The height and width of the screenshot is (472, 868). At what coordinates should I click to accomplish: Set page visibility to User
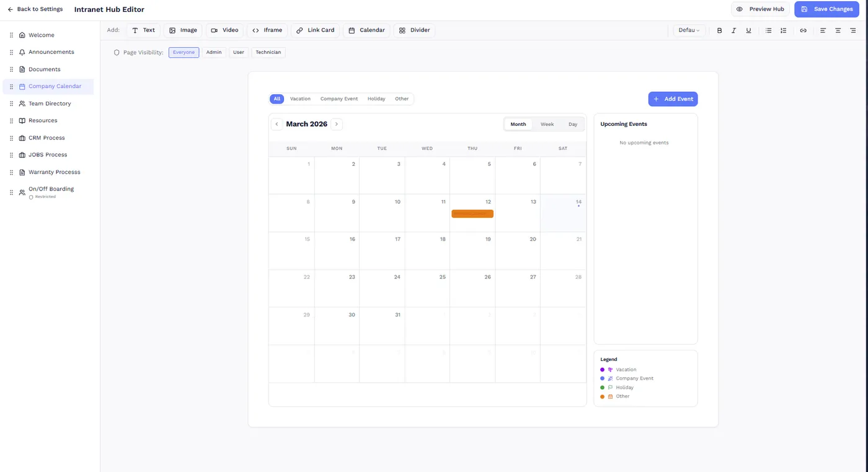pos(239,53)
